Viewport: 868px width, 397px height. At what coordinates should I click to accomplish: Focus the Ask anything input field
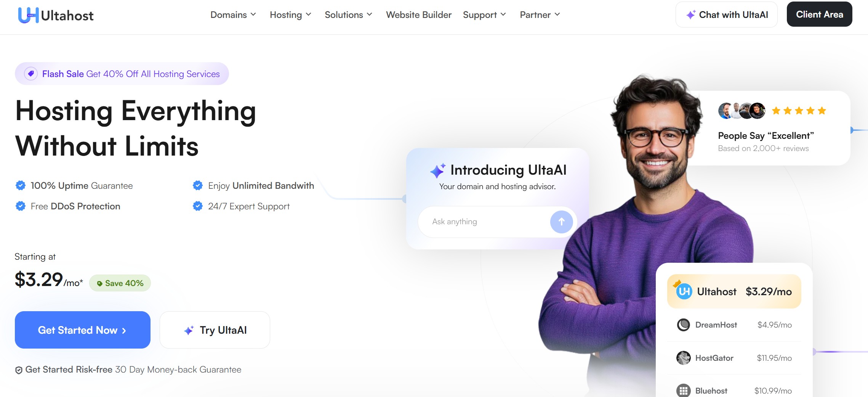coord(484,222)
